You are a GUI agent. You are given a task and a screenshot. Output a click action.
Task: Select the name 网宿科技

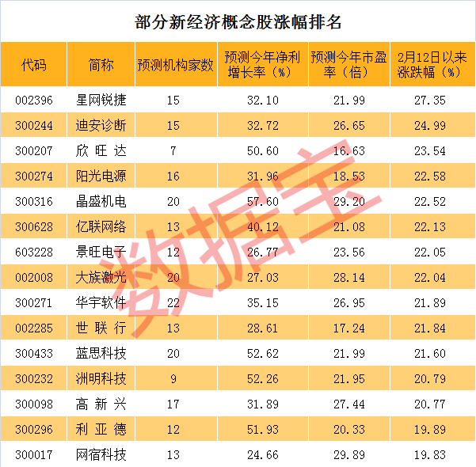(101, 454)
